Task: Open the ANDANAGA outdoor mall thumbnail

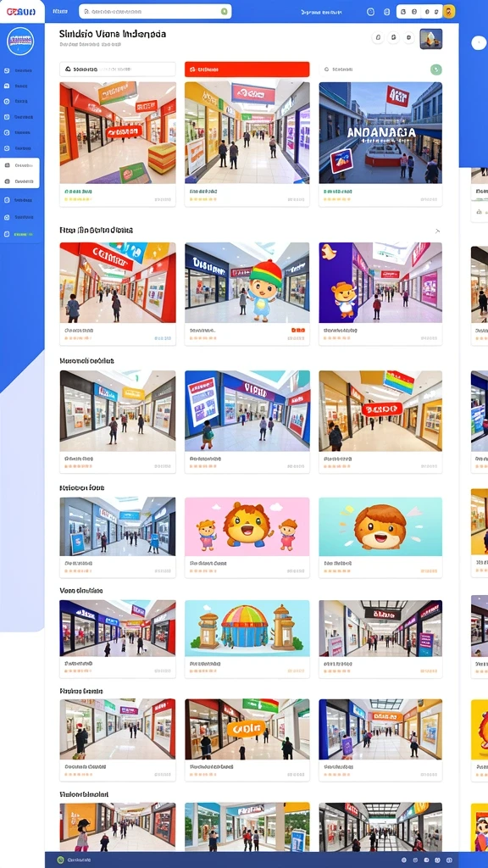Action: [380, 133]
